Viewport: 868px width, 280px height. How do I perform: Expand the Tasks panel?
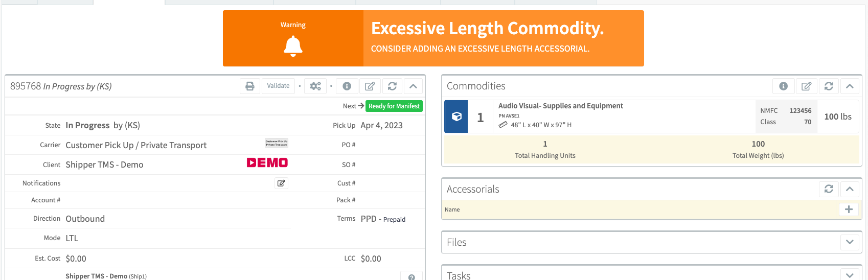click(850, 275)
